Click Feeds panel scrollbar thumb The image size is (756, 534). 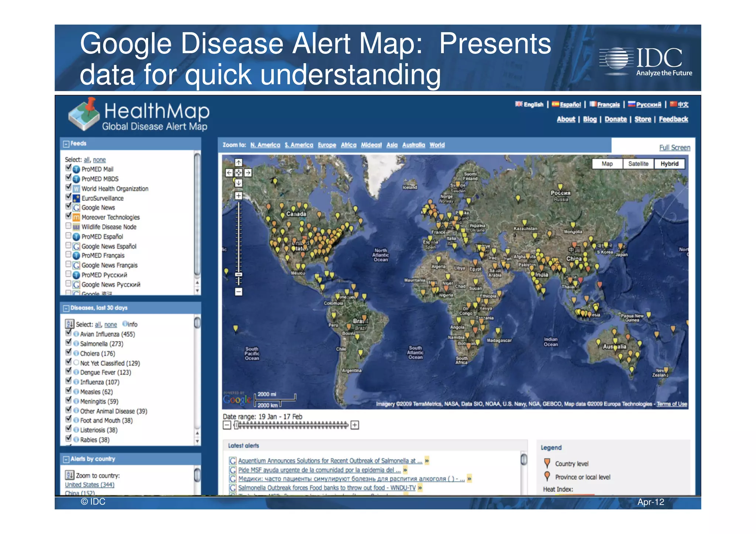coord(197,214)
